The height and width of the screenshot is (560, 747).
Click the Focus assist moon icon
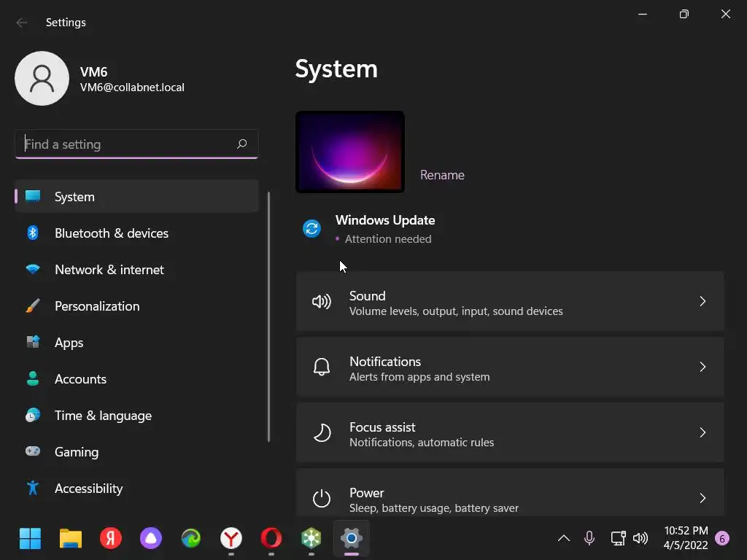[x=322, y=433]
